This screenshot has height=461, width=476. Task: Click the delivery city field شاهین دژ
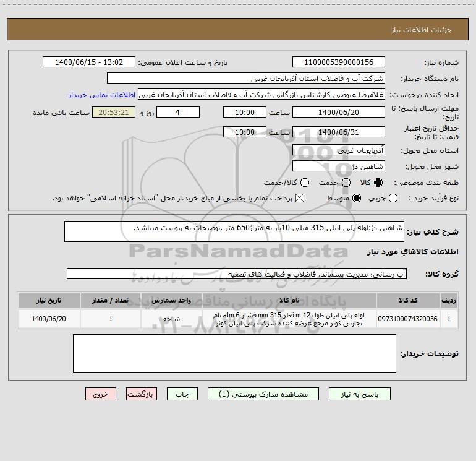click(339, 166)
